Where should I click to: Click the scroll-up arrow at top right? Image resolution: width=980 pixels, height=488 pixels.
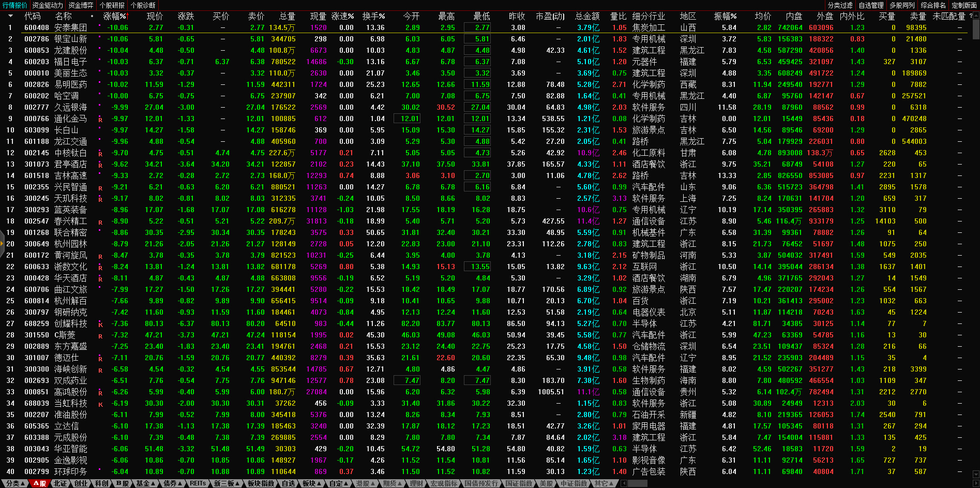click(976, 16)
